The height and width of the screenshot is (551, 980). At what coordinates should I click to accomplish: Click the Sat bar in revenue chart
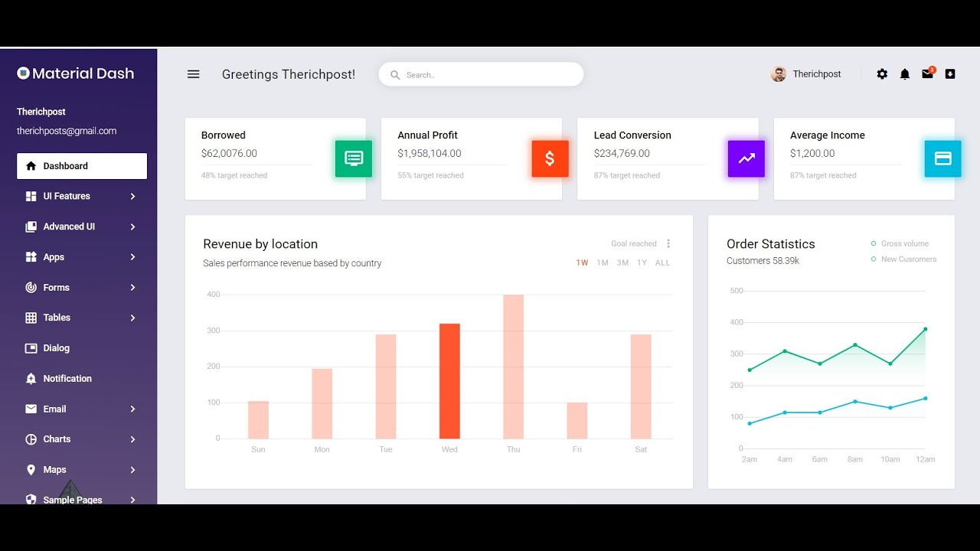click(641, 386)
